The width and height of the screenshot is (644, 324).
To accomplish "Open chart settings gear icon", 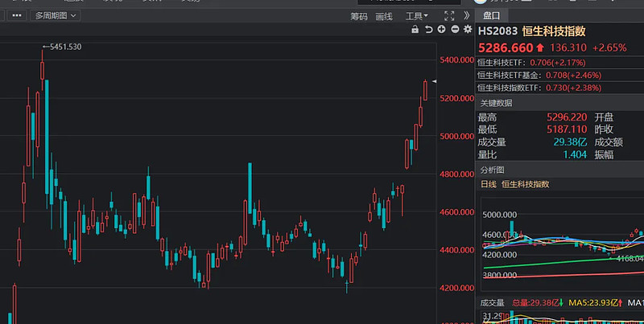I will [468, 29].
